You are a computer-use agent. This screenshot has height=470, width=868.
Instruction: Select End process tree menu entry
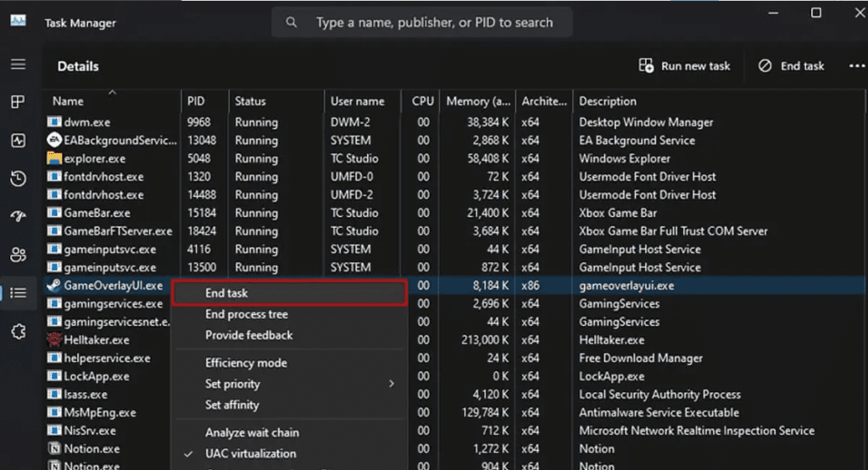point(247,314)
